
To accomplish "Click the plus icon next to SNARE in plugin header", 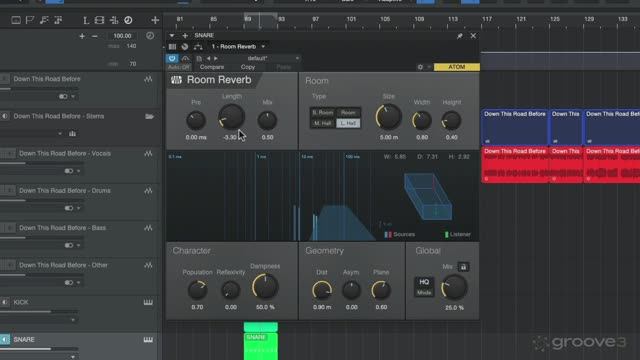I will click(185, 36).
